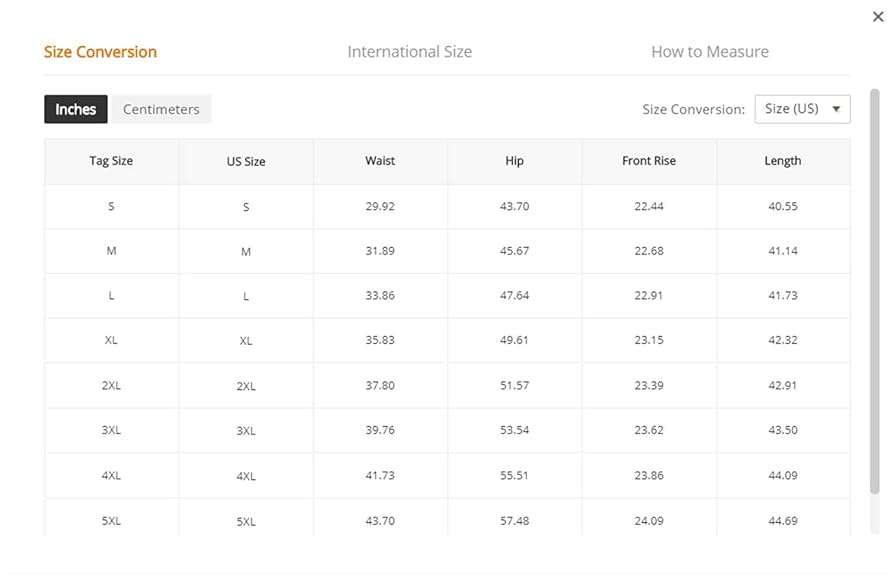Click the 5XL US size cell
Viewport: 894px width, 575px height.
click(x=246, y=521)
